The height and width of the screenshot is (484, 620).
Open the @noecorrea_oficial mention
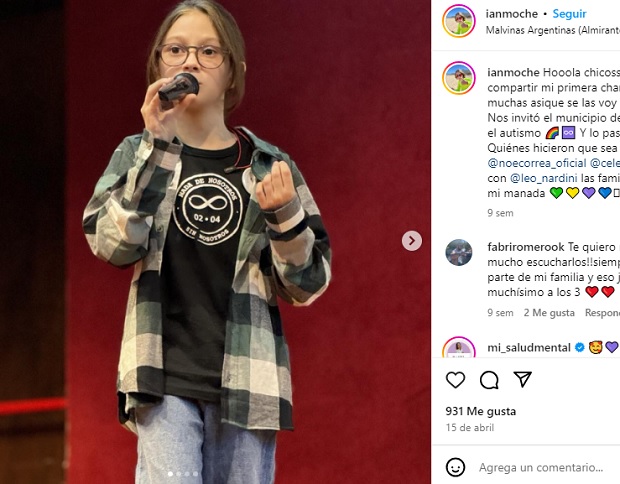(x=537, y=163)
